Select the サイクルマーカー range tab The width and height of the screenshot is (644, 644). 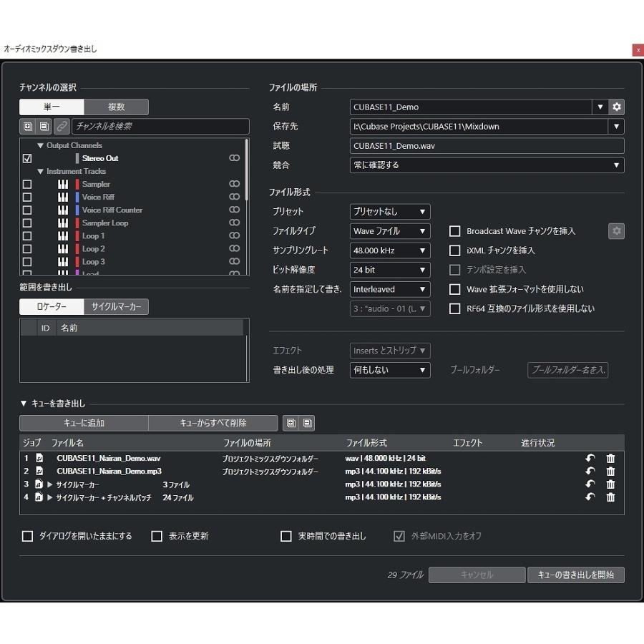116,307
